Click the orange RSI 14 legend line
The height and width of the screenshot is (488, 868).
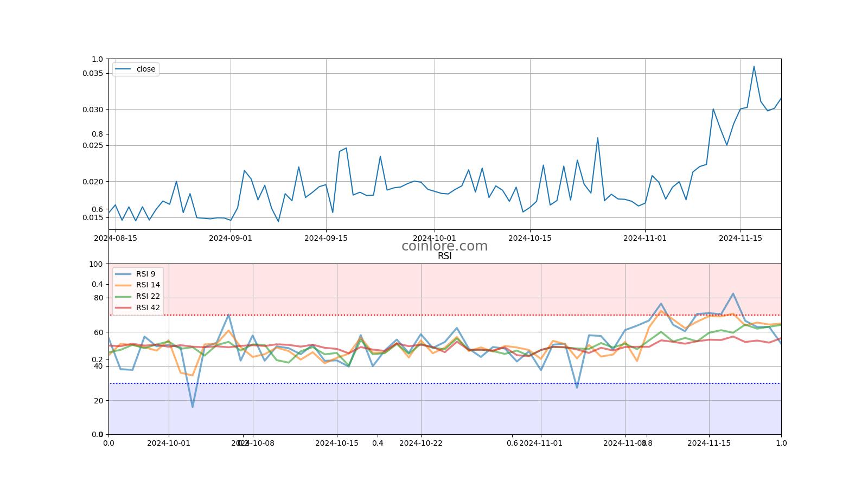click(x=123, y=285)
